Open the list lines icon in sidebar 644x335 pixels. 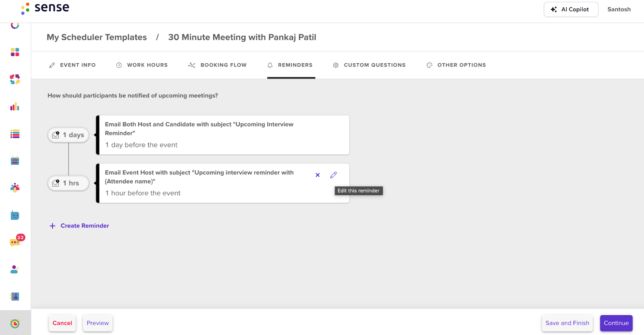pos(15,134)
